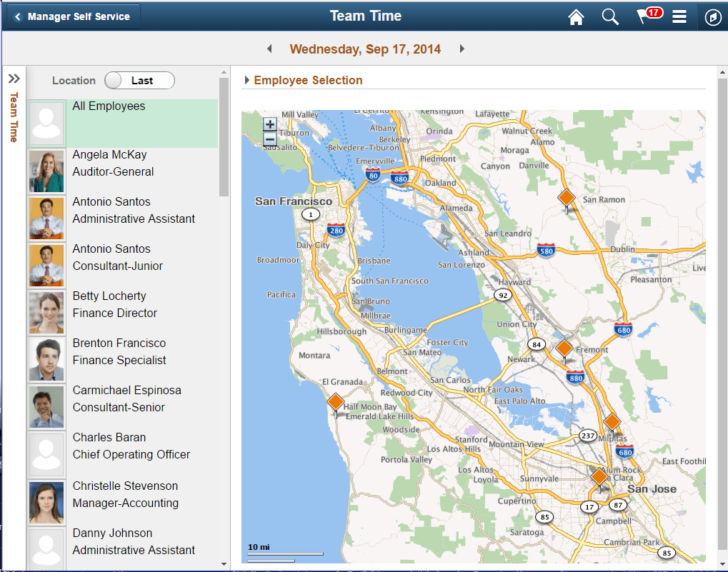
Task: Open the global Search icon
Action: tap(609, 16)
